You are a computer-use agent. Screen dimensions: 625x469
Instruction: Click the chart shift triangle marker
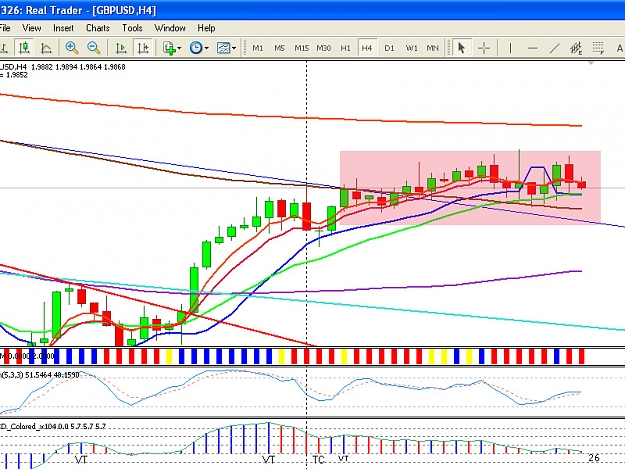pos(591,63)
